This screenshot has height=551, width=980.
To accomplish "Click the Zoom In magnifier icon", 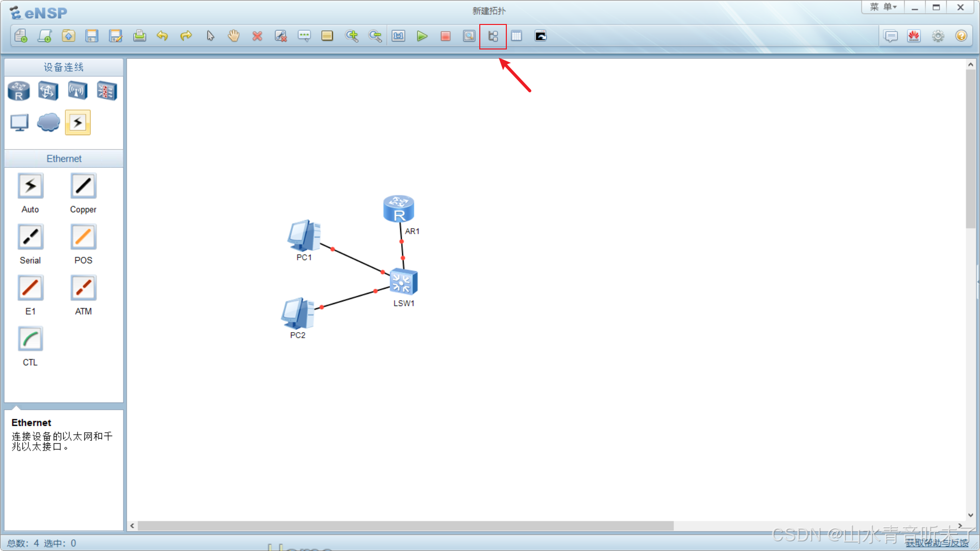I will pos(351,36).
